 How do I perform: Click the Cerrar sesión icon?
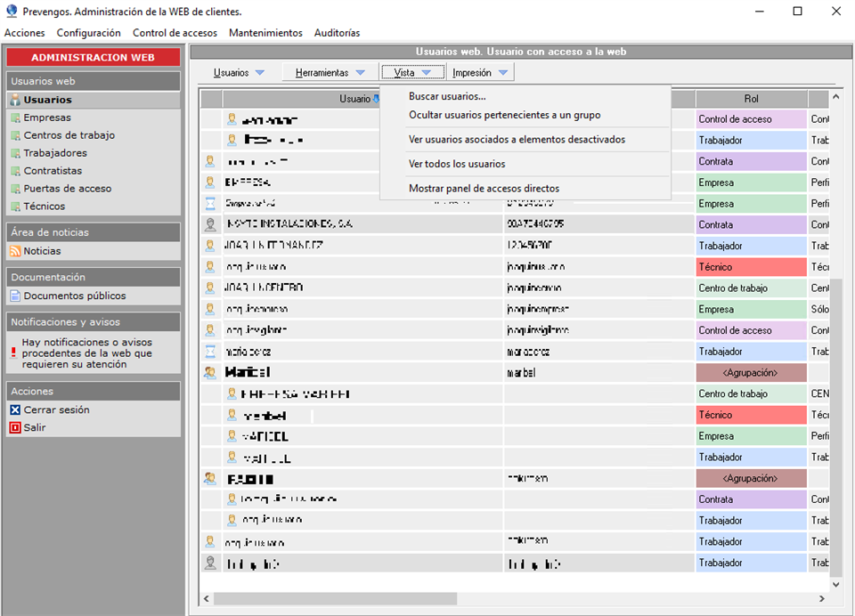15,410
